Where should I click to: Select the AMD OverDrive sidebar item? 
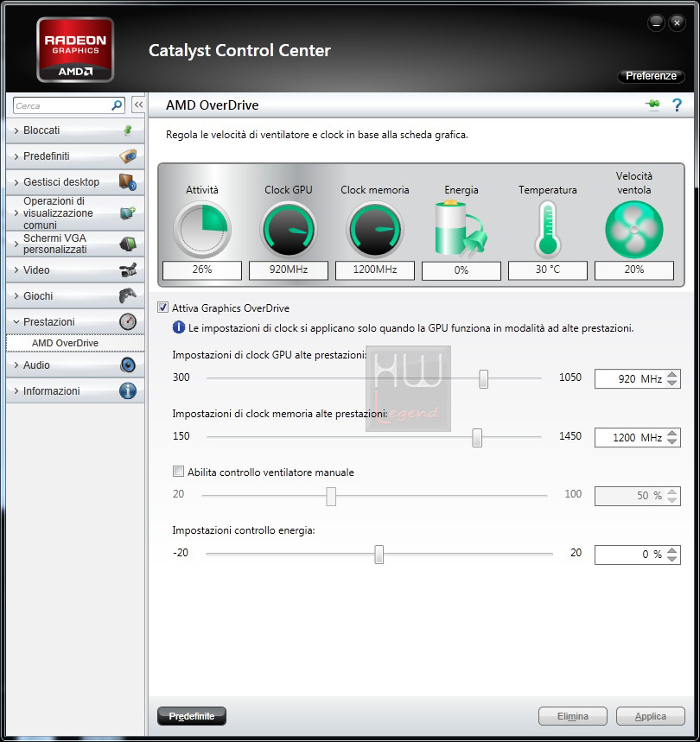pos(75,343)
